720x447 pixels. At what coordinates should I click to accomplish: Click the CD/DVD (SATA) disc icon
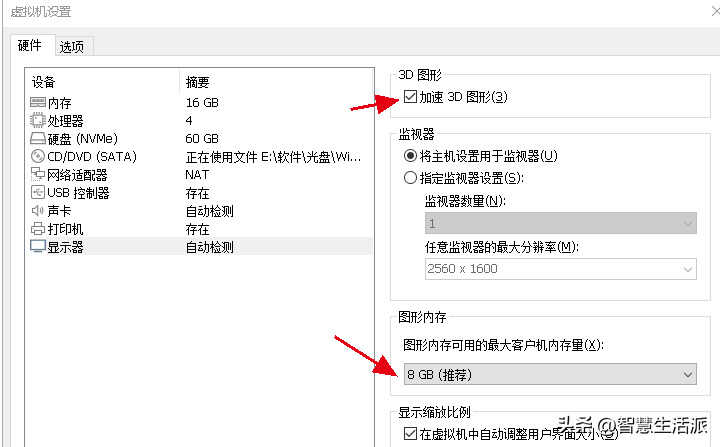[38, 156]
